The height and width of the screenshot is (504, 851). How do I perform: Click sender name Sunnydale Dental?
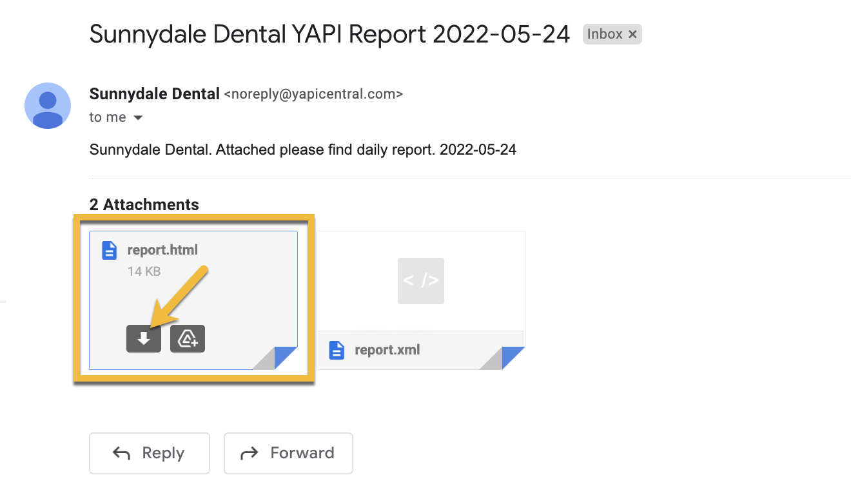(155, 94)
